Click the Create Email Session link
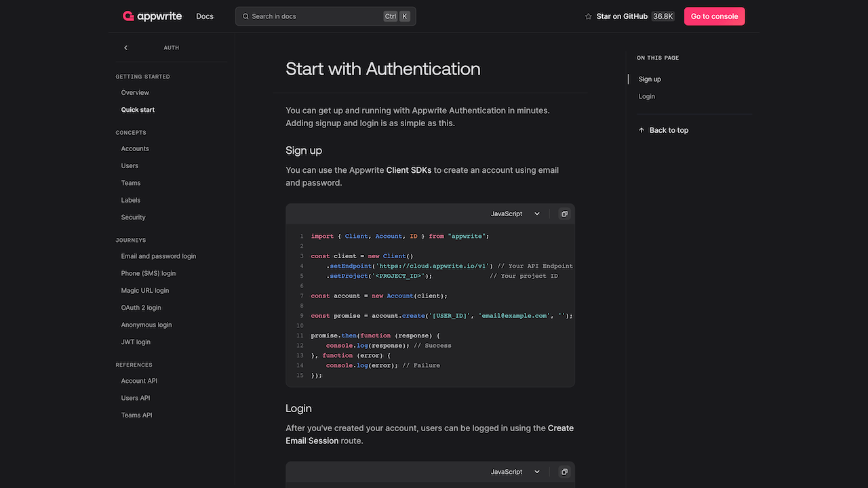Screen dimensions: 868x488 pyautogui.click(x=430, y=434)
